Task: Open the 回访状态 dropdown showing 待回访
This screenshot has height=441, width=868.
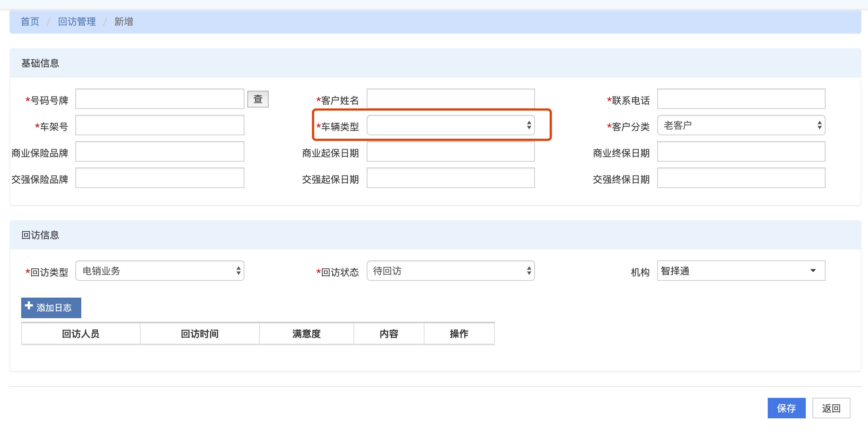Action: pyautogui.click(x=450, y=271)
